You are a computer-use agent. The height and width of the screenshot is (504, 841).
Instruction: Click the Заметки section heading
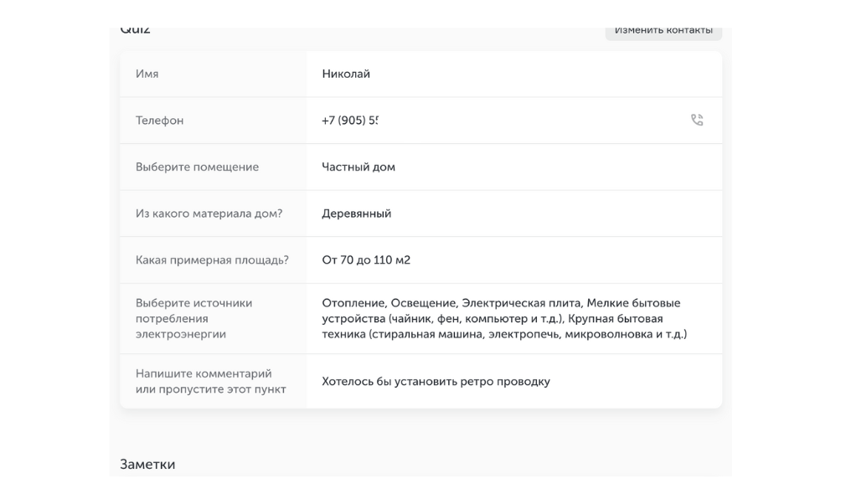point(147,465)
